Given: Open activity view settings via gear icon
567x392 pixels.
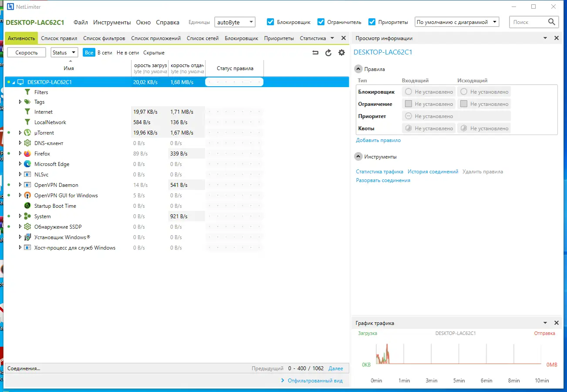Looking at the screenshot, I should click(x=341, y=52).
